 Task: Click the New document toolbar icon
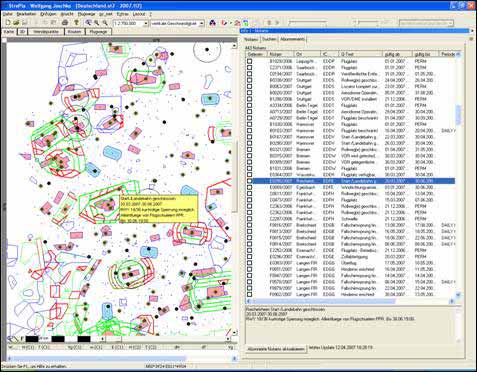(8, 23)
